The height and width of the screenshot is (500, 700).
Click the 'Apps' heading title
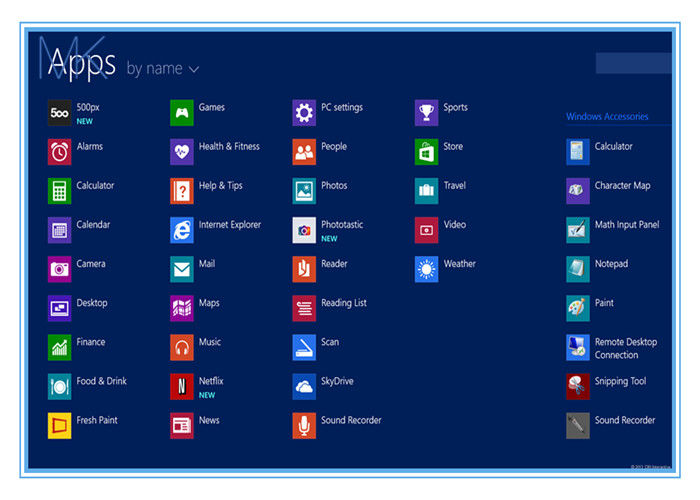pos(82,63)
